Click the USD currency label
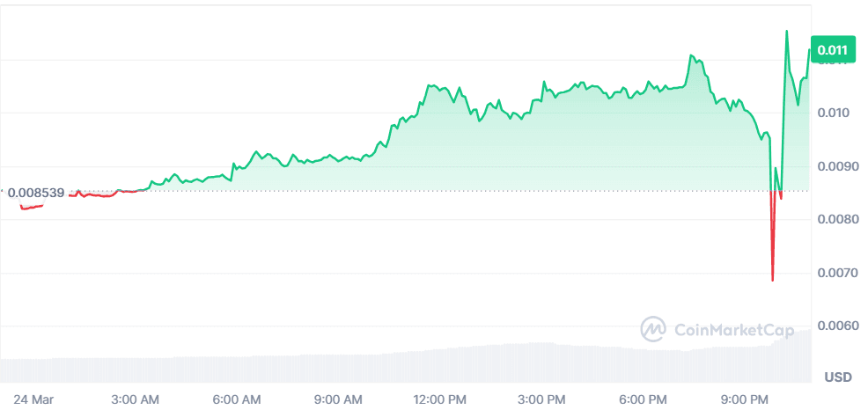This screenshot has height=410, width=868. [x=838, y=377]
